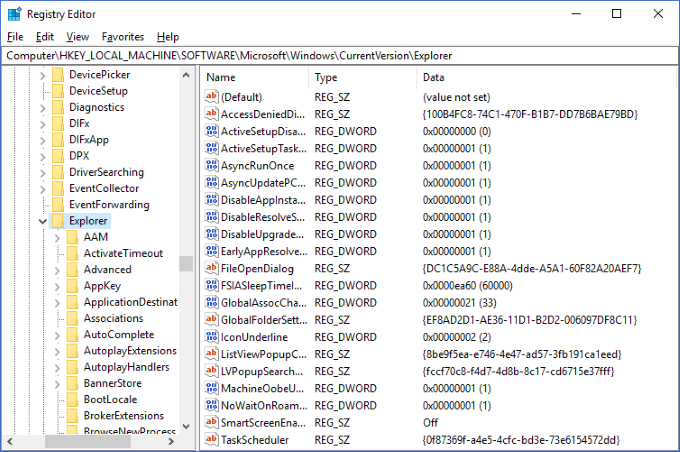
Task: Click the tree pane vertical scrollbar thumb
Action: click(186, 263)
